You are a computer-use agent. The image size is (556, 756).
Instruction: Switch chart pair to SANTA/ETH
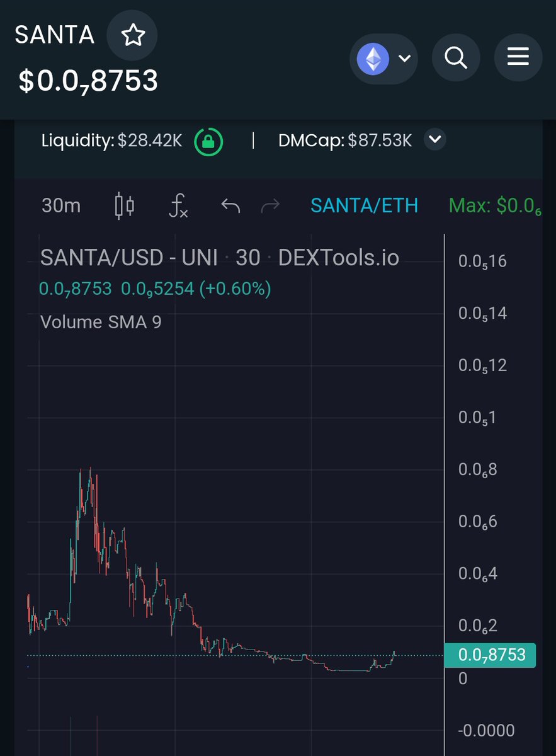pos(365,205)
